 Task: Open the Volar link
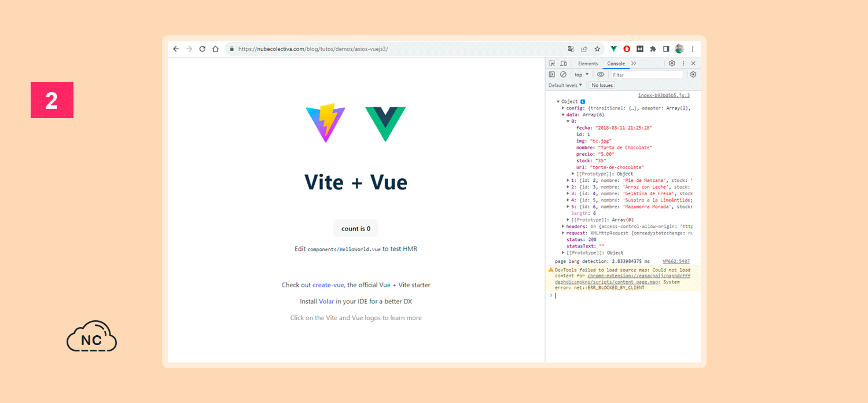pos(326,302)
